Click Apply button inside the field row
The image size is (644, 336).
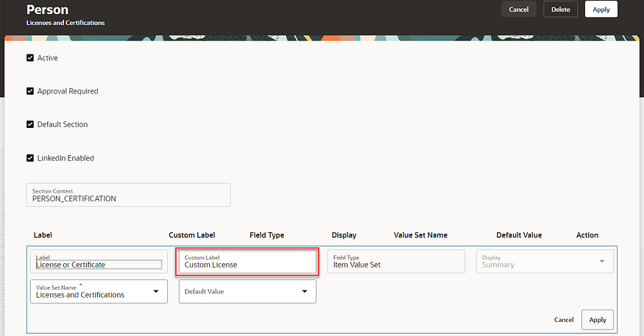597,320
